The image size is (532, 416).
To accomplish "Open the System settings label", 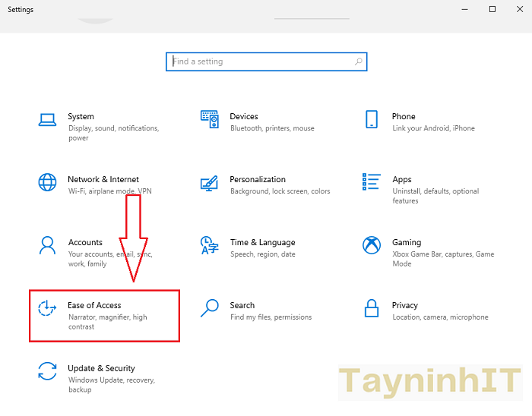I will (81, 117).
